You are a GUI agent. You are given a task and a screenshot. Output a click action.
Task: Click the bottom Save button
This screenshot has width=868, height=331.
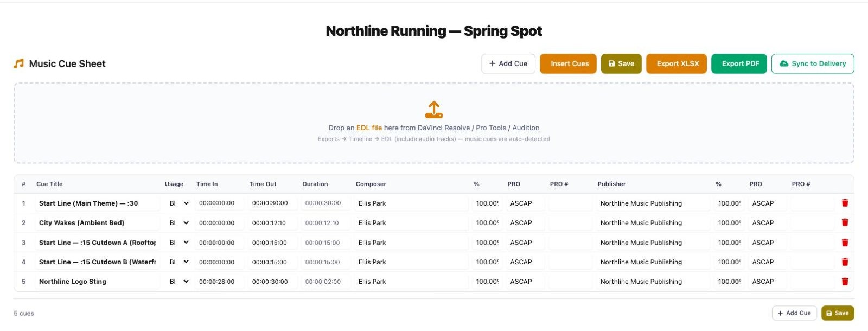click(838, 313)
